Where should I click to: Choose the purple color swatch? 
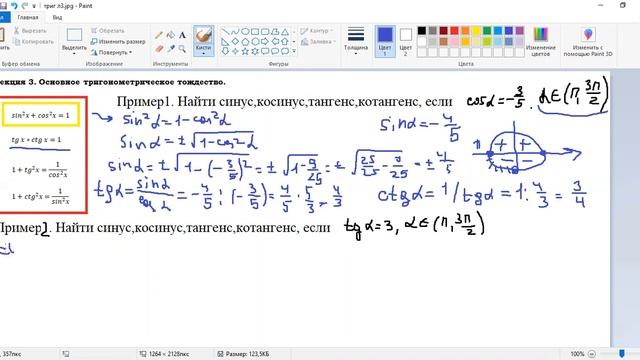(x=519, y=31)
